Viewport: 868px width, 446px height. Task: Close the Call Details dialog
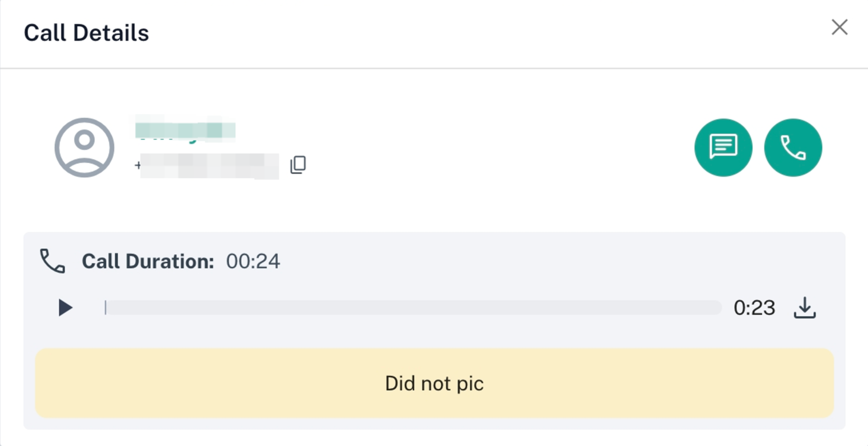point(839,27)
